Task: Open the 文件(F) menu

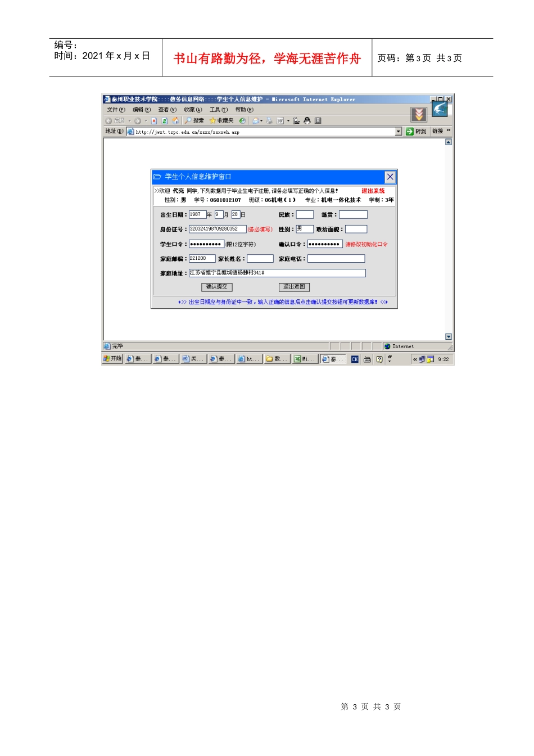Action: tap(116, 110)
